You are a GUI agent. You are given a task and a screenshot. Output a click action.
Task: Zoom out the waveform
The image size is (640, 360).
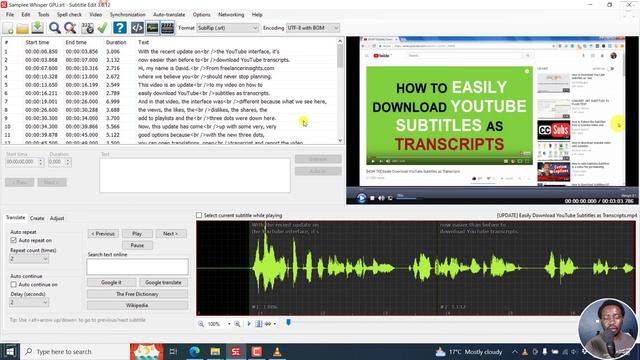201,324
